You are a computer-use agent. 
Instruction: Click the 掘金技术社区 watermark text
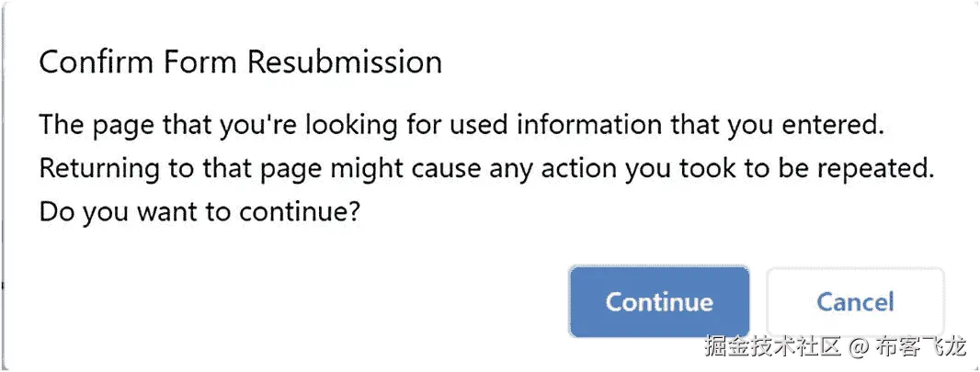(x=774, y=348)
